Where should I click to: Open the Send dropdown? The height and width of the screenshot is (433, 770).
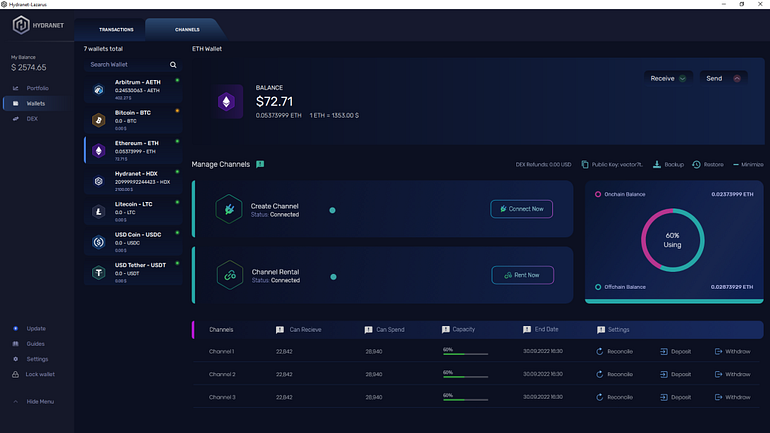[x=723, y=79]
